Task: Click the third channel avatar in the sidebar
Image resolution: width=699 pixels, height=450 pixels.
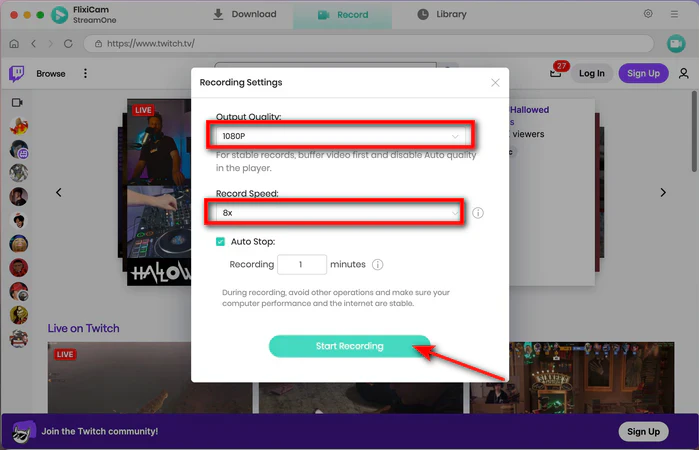Action: click(x=19, y=173)
